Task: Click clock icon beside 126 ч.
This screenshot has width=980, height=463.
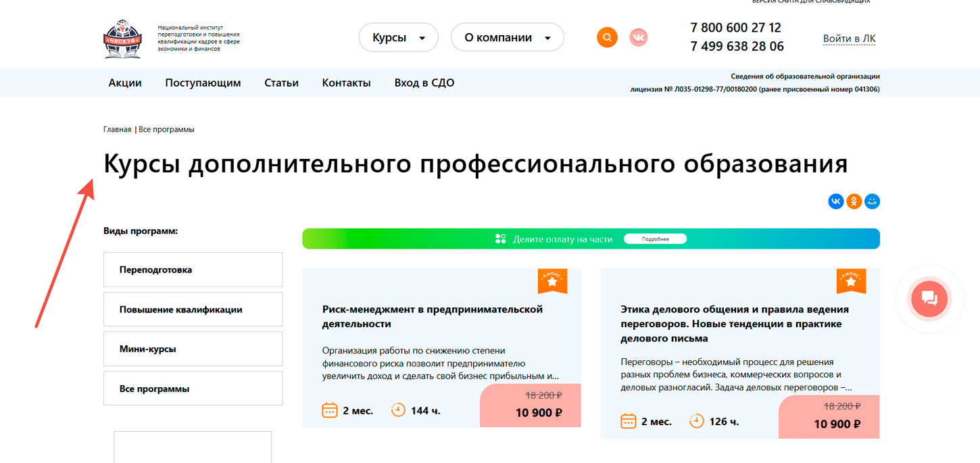Action: [x=696, y=421]
